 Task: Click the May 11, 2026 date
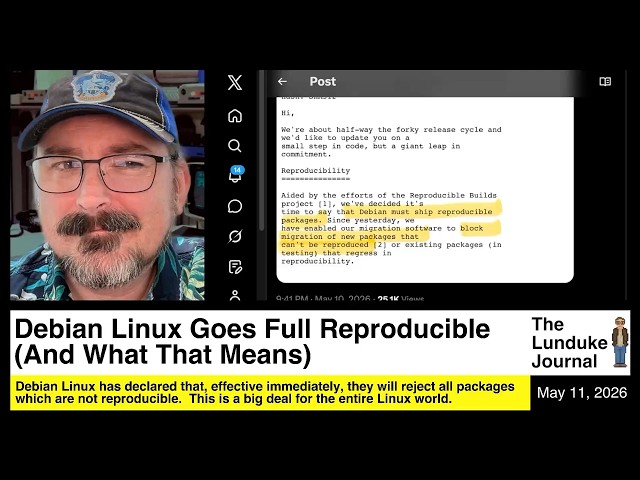click(x=582, y=393)
